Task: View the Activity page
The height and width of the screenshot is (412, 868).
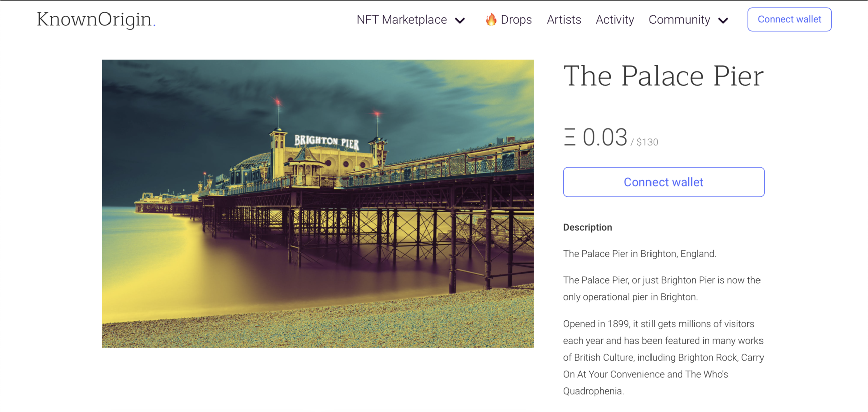Action: (x=615, y=20)
